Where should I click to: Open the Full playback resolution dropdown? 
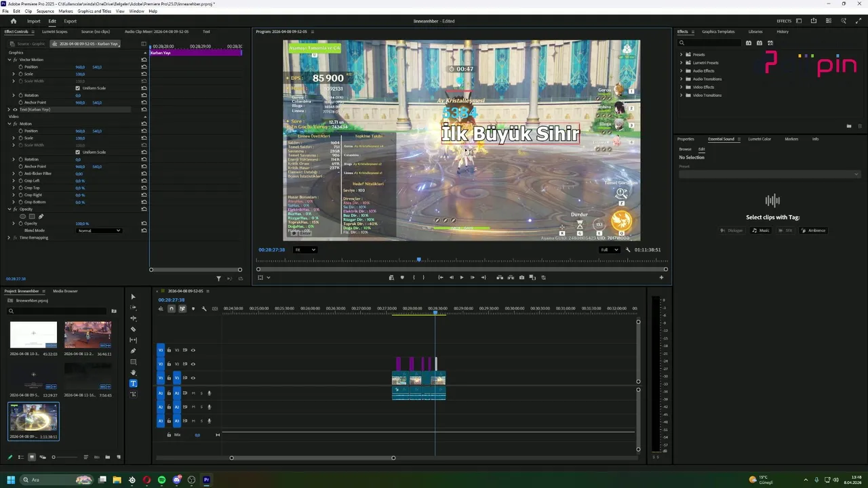(610, 249)
